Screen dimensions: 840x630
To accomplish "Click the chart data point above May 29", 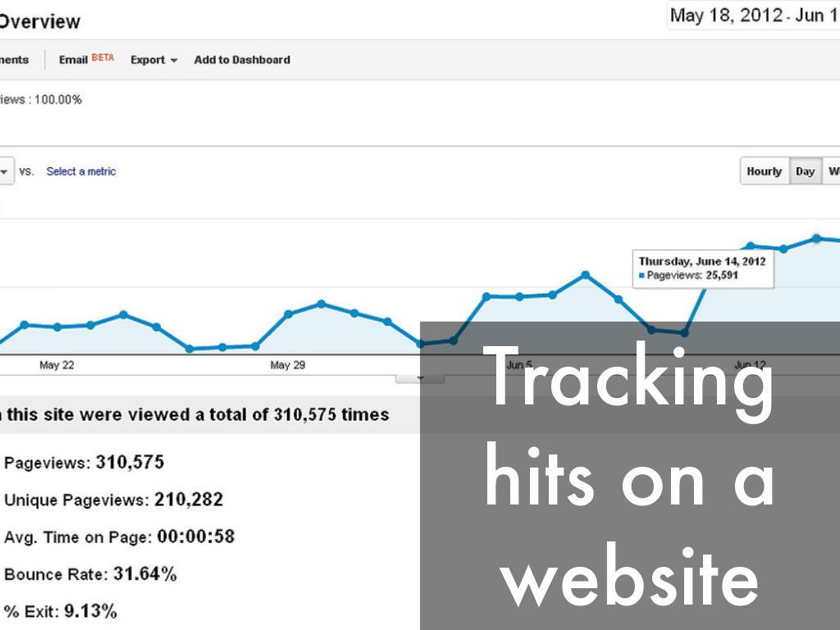I will tap(288, 314).
